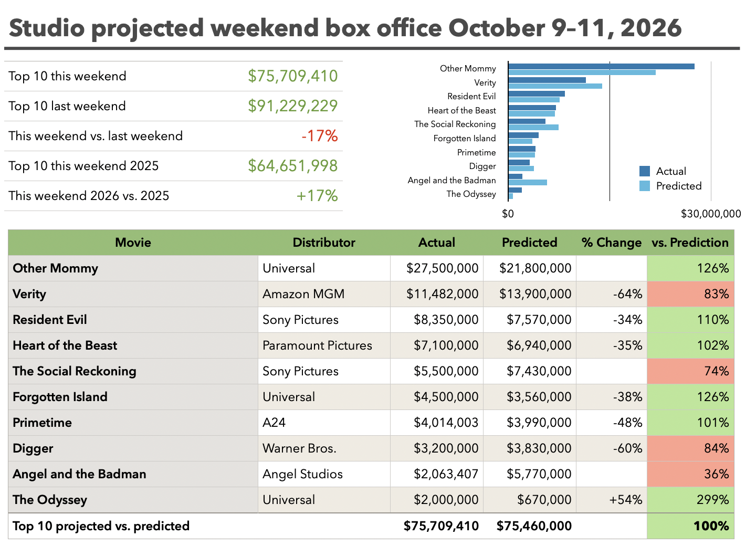Click the Actual column header
Screen dimensions: 756x546
click(x=437, y=243)
